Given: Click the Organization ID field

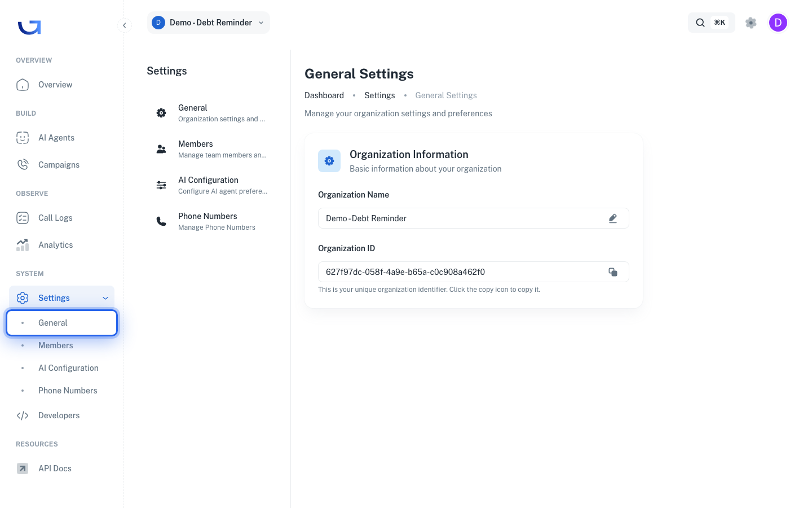Looking at the screenshot, I should point(474,272).
